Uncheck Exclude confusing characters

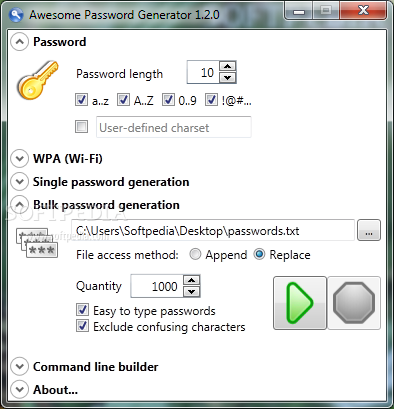82,326
